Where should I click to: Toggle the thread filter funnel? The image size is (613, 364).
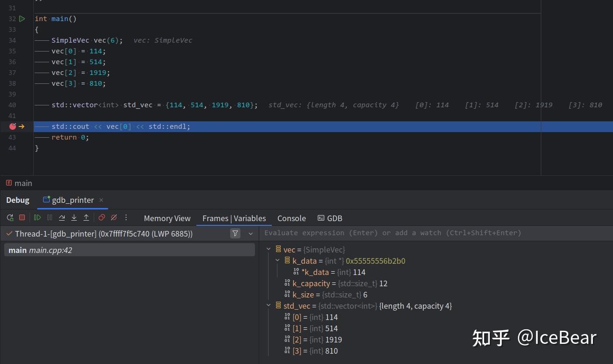coord(235,233)
